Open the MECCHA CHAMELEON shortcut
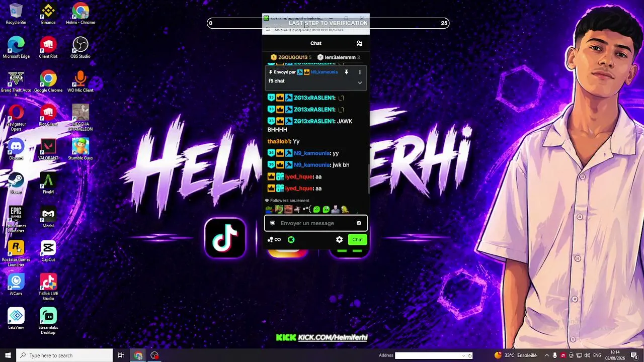 (x=80, y=118)
